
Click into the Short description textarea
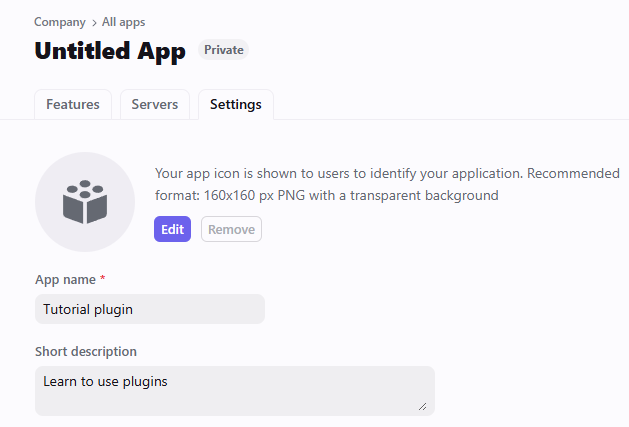point(235,391)
